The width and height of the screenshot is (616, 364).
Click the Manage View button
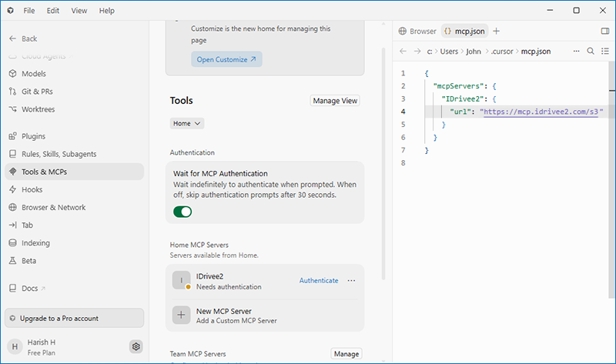(x=335, y=101)
